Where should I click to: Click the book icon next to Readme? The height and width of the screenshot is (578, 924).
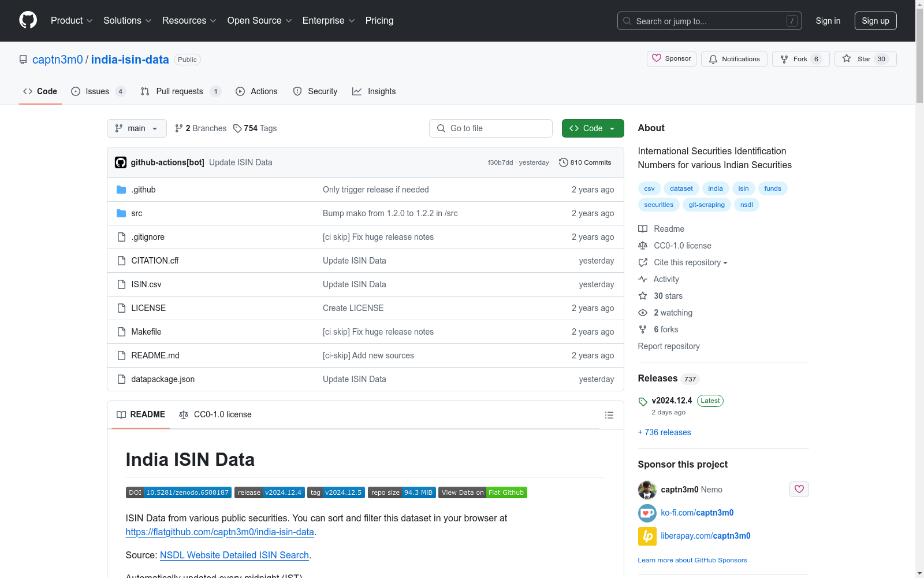tap(643, 229)
